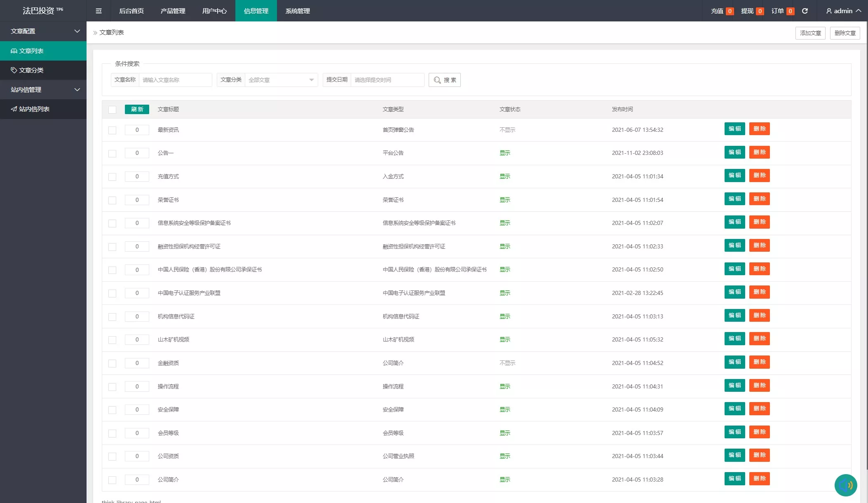The width and height of the screenshot is (868, 503).
Task: Click the 添加文章 button
Action: click(x=810, y=33)
